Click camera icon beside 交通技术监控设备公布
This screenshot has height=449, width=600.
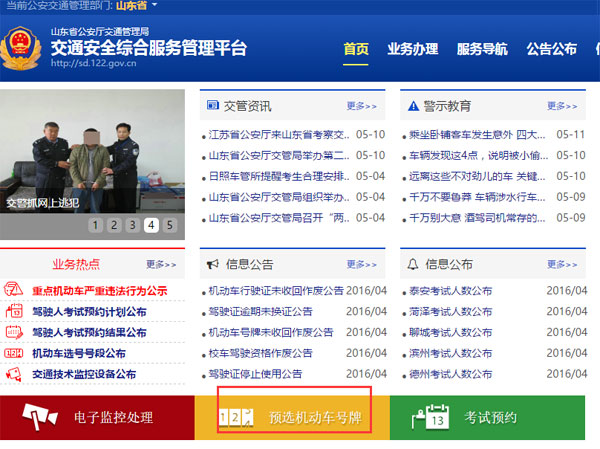(x=14, y=374)
